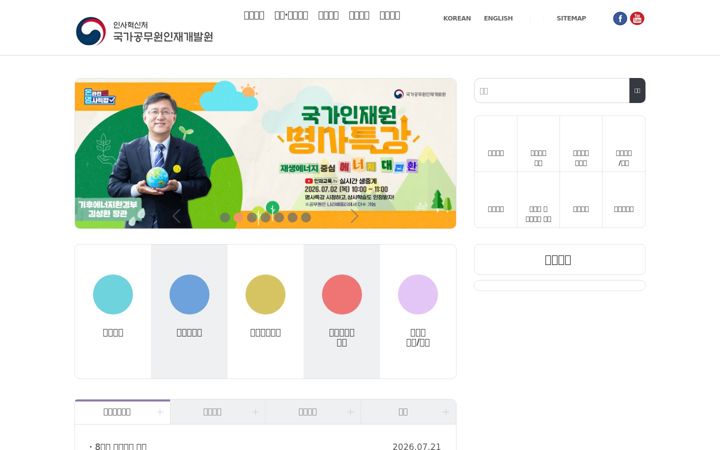
Task: Click the teal circle shortcut icon
Action: tap(113, 294)
